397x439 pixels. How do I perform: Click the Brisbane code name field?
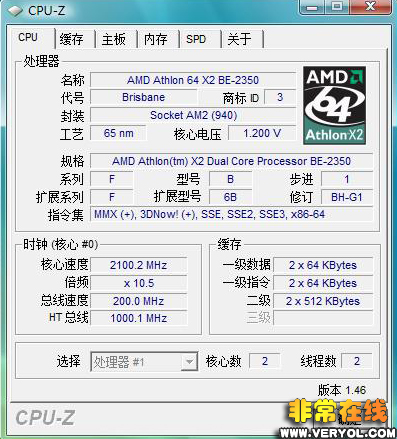[x=144, y=97]
